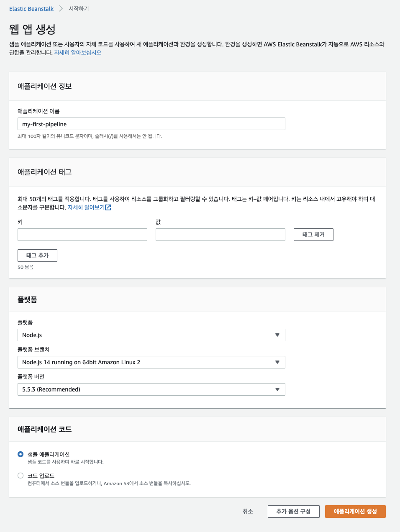This screenshot has height=532, width=400.
Task: Click the 플랫폼 버전 field label
Action: pos(31,377)
